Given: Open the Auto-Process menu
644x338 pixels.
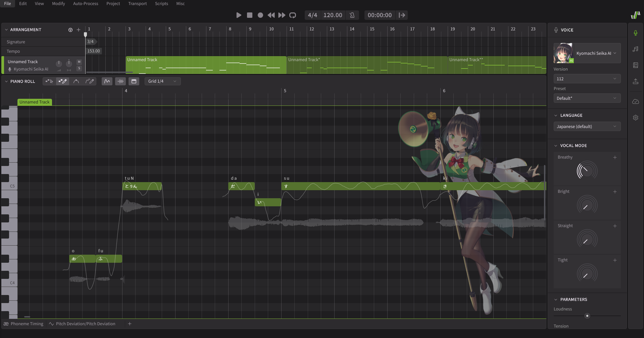Looking at the screenshot, I should click(86, 4).
